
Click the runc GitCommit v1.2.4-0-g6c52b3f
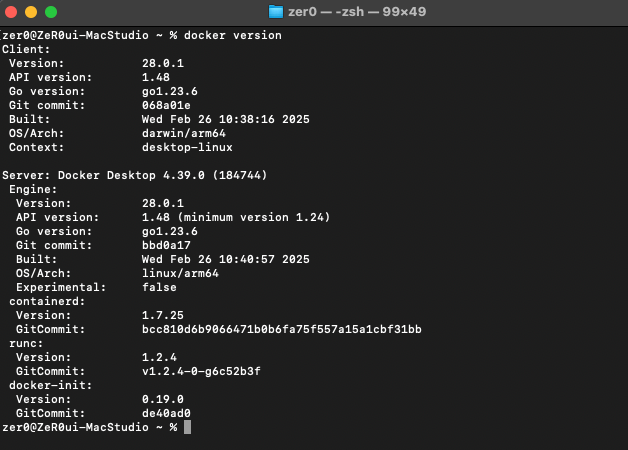click(x=201, y=371)
